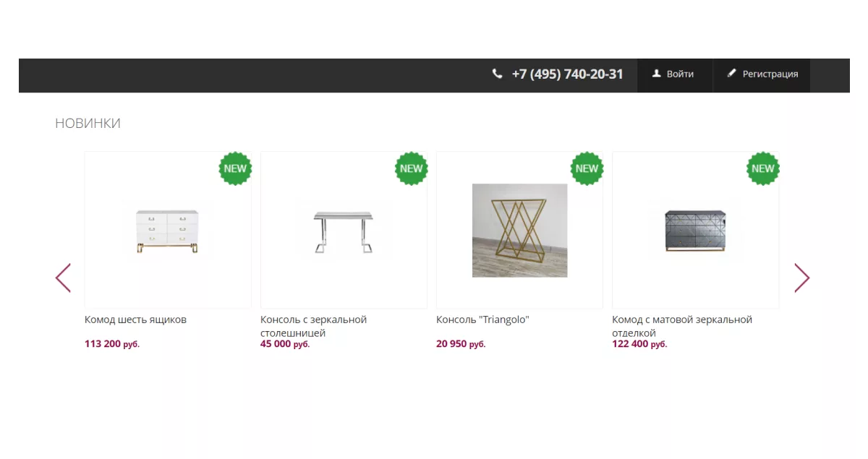
Task: Click NEW badge on Triangolo console
Action: pos(587,168)
